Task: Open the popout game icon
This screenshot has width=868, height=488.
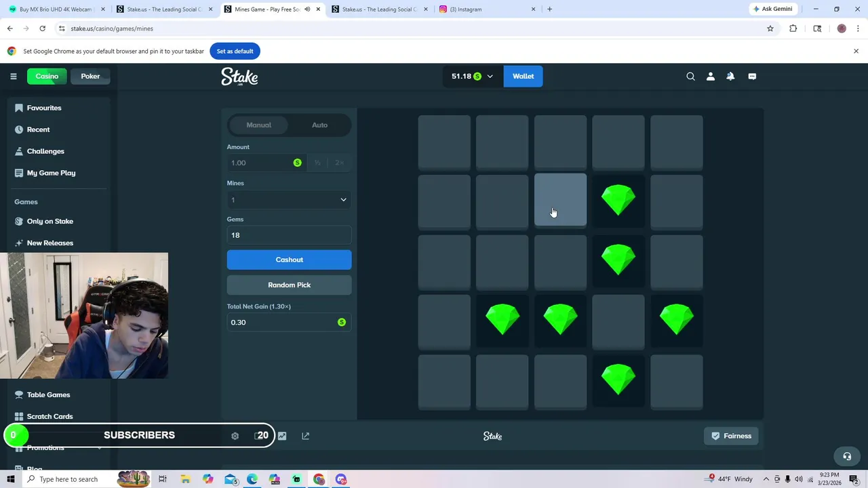Action: coord(305,436)
